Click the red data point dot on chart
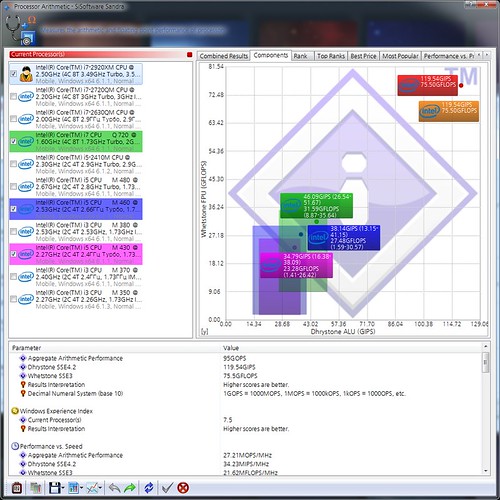 [x=461, y=85]
